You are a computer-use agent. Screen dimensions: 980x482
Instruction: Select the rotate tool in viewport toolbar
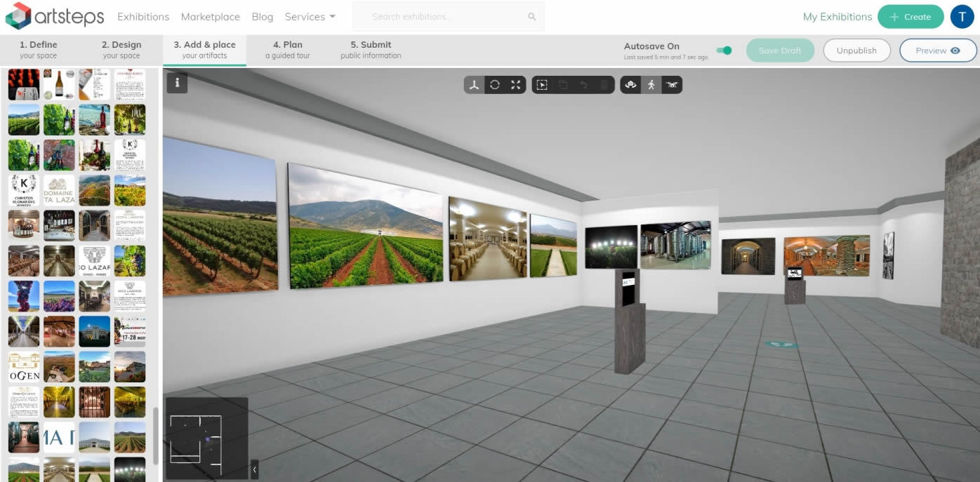[495, 85]
